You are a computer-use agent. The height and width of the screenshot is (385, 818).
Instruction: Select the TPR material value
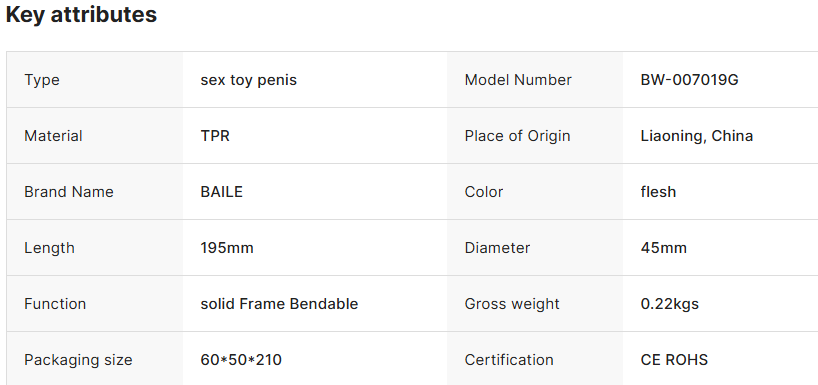(x=215, y=136)
